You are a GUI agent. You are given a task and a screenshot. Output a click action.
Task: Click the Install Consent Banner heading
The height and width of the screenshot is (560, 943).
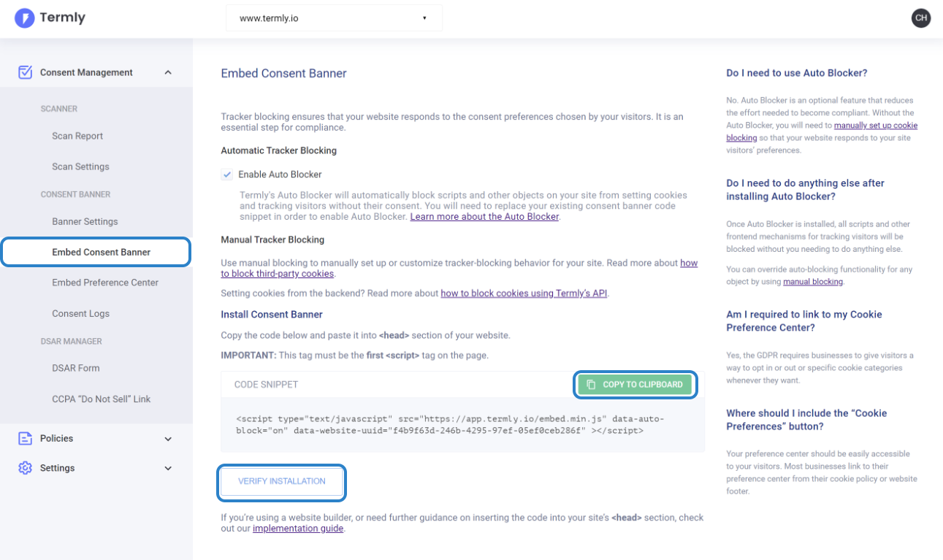(272, 315)
